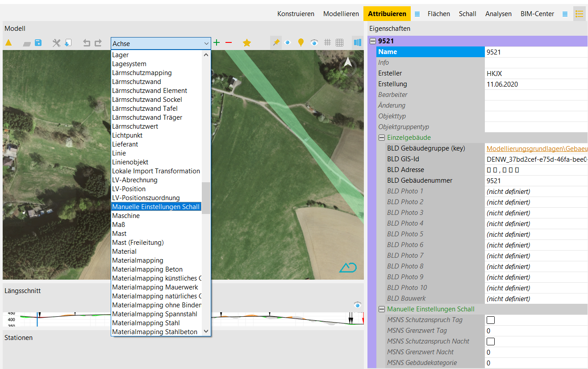Click the blue save disk icon

tap(38, 43)
